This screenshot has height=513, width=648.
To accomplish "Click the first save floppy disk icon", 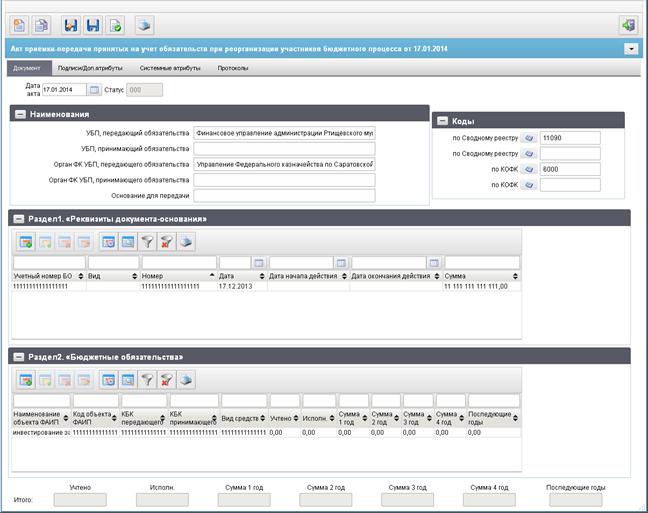I will pyautogui.click(x=71, y=26).
